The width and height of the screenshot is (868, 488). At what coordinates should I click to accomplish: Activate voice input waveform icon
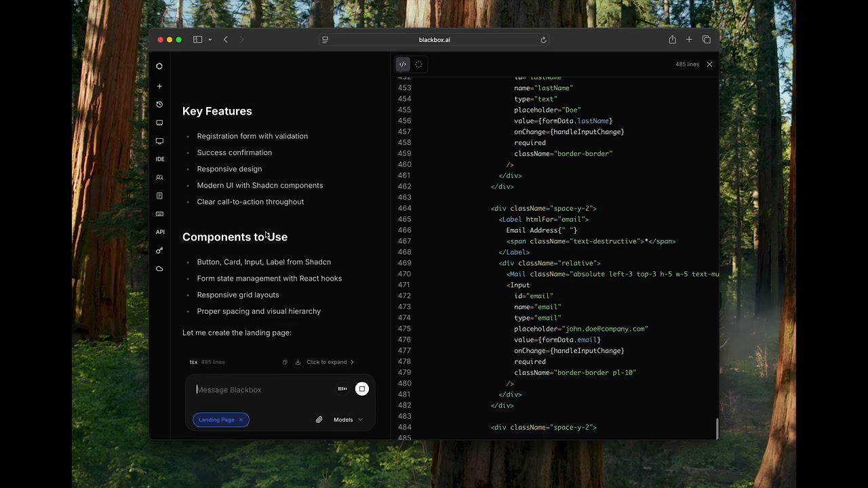[x=342, y=389]
